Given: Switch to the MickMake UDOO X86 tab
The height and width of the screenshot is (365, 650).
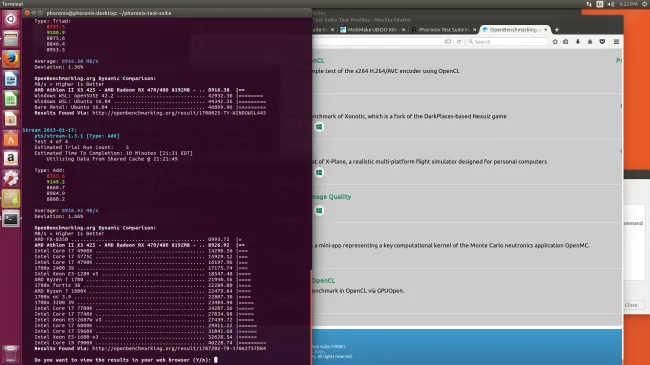Looking at the screenshot, I should (372, 30).
